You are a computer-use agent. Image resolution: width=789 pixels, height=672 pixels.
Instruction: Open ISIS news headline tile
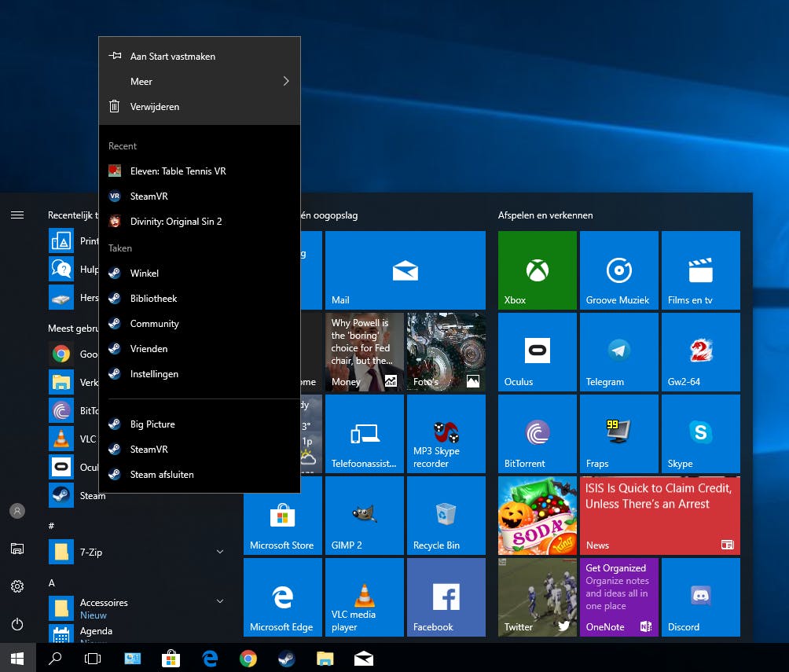coord(660,516)
